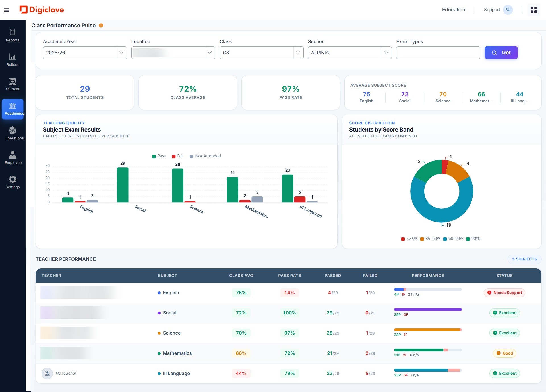Click the SU user avatar
The height and width of the screenshot is (392, 546).
508,10
